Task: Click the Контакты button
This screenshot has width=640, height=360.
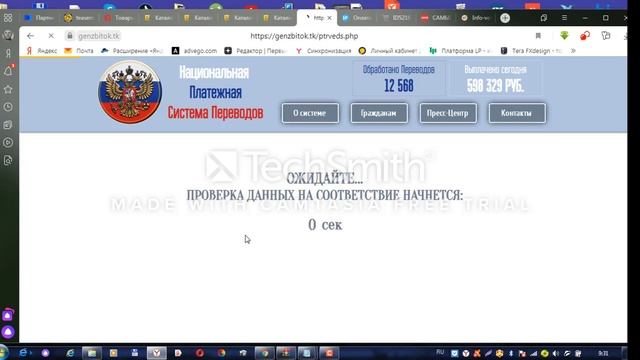Action: tap(517, 113)
